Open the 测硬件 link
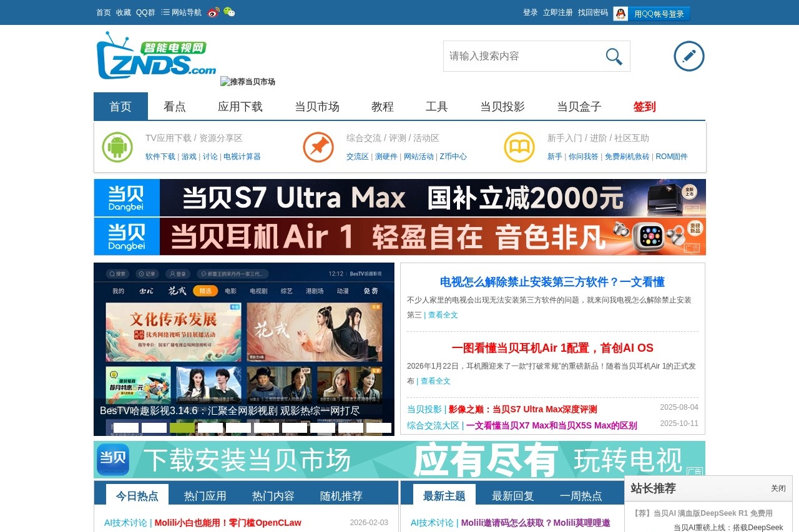 pos(386,157)
